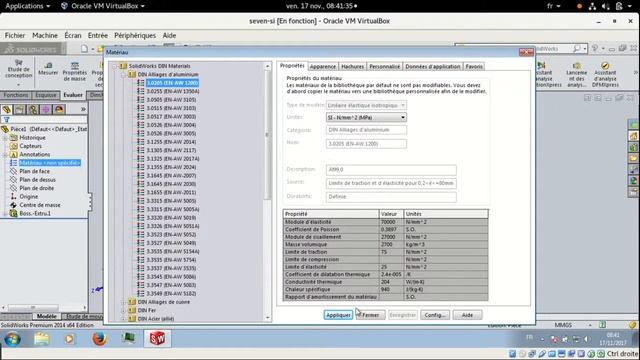The width and height of the screenshot is (640, 360).
Task: Click the Appliquer button
Action: pyautogui.click(x=338, y=315)
